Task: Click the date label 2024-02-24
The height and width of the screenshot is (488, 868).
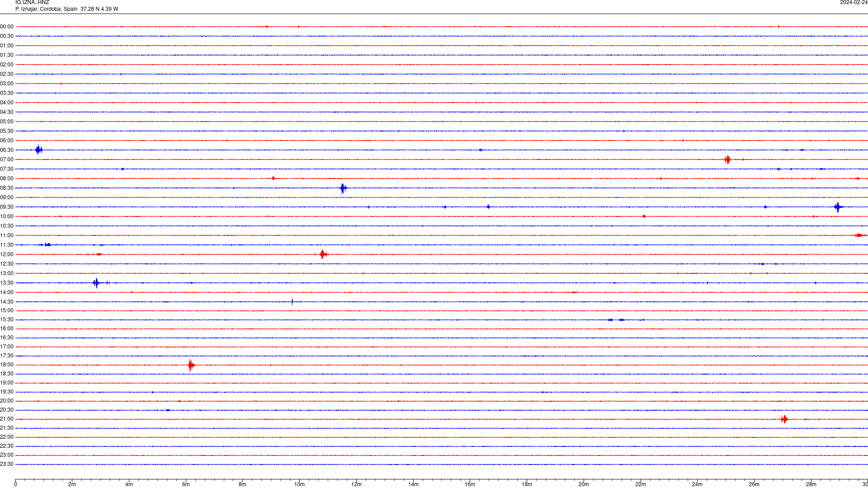Action: tap(854, 3)
